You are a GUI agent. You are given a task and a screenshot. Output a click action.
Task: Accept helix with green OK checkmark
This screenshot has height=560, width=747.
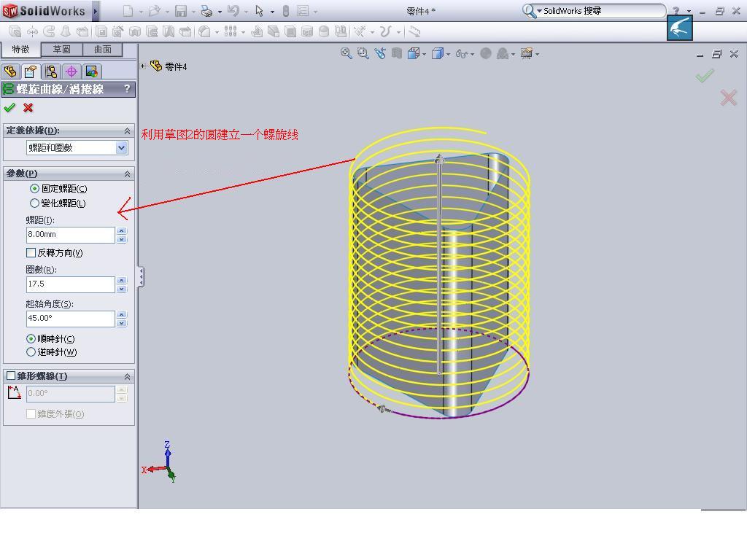(x=9, y=108)
